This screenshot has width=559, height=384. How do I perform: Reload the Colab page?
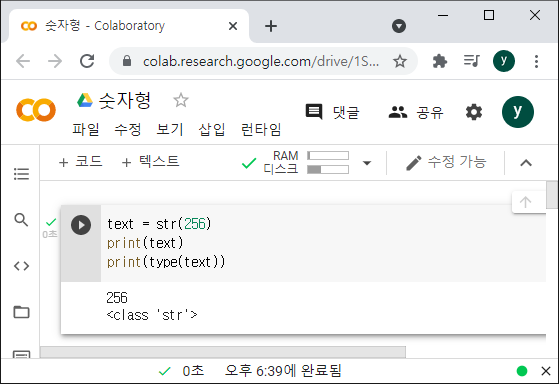87,61
